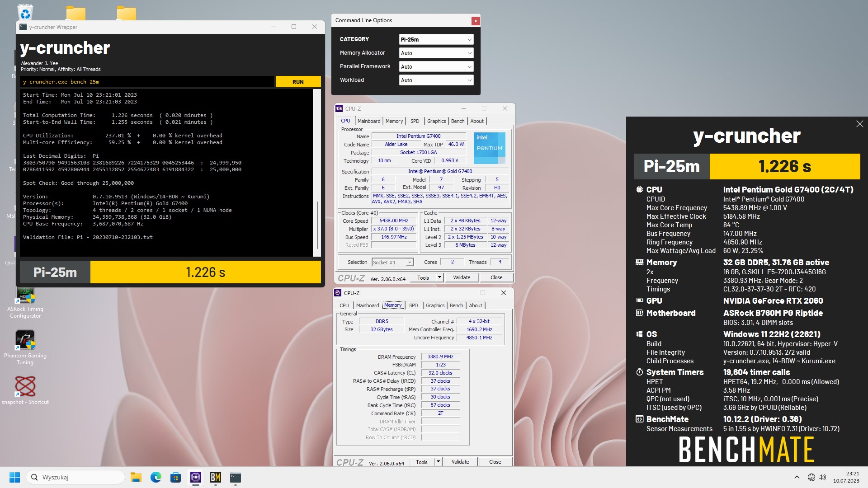Open About tab in lower CPU-Z window
The width and height of the screenshot is (868, 488).
tap(476, 305)
